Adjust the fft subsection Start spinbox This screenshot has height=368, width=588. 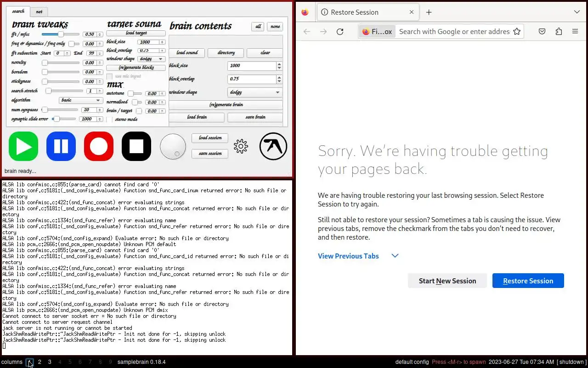pos(62,53)
